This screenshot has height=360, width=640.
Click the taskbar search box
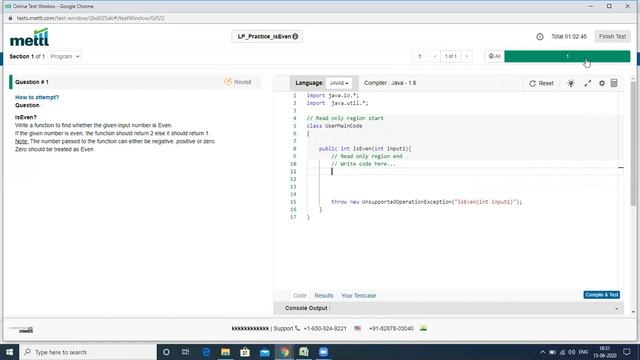[x=88, y=352]
